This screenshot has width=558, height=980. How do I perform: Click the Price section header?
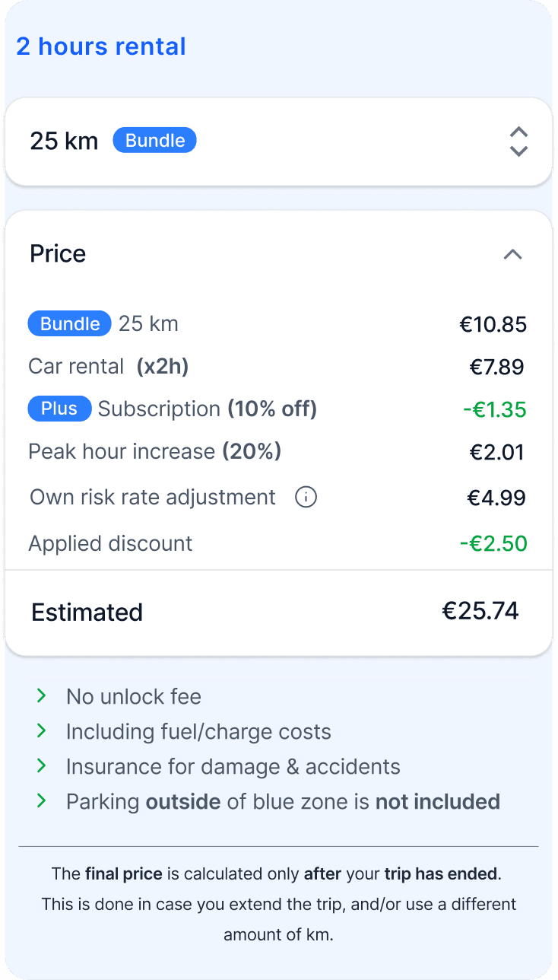(x=278, y=254)
